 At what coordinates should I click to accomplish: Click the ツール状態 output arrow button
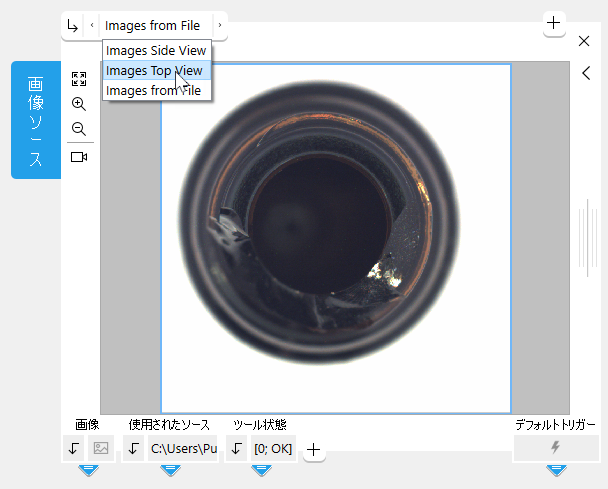coord(237,449)
